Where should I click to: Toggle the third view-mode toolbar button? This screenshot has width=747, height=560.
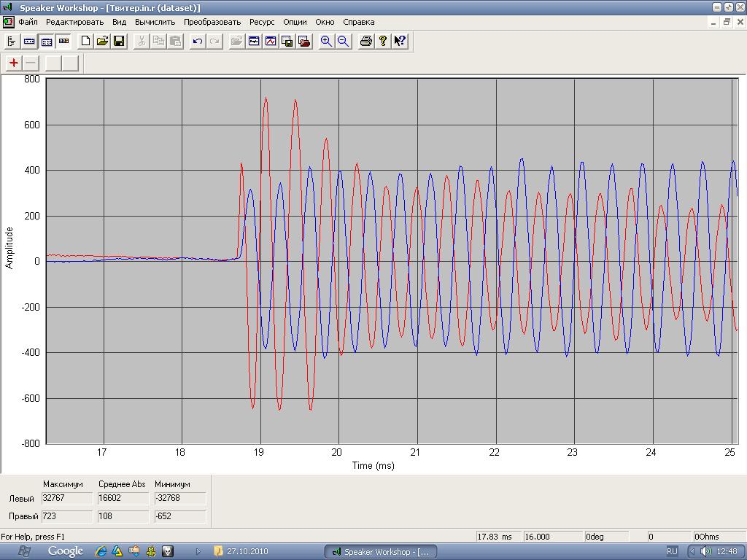[46, 42]
